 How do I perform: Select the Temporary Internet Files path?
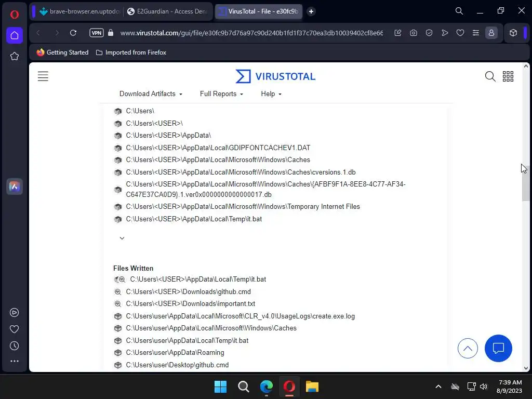(x=243, y=207)
